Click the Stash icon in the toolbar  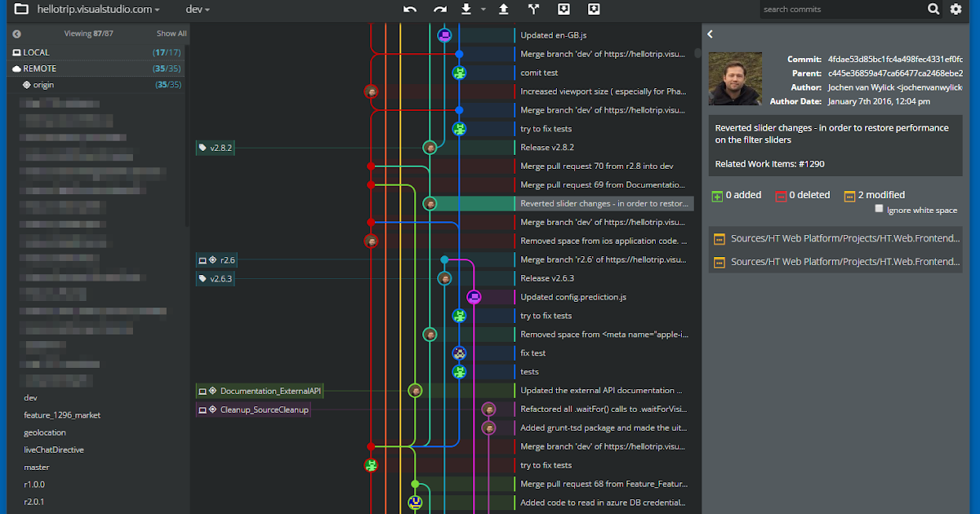tap(563, 9)
